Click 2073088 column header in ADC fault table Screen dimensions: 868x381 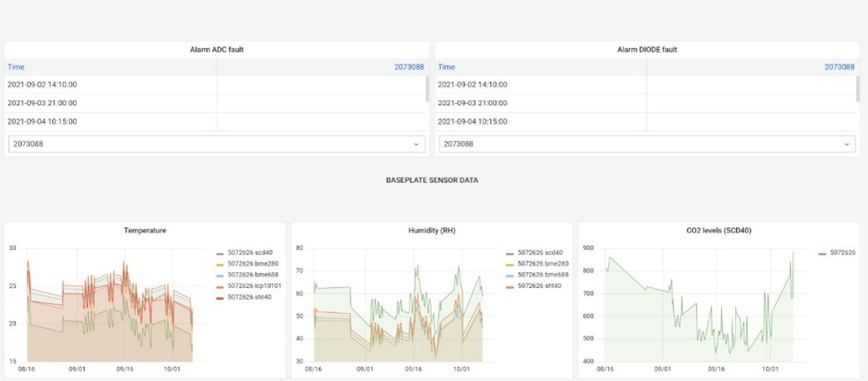pos(409,67)
